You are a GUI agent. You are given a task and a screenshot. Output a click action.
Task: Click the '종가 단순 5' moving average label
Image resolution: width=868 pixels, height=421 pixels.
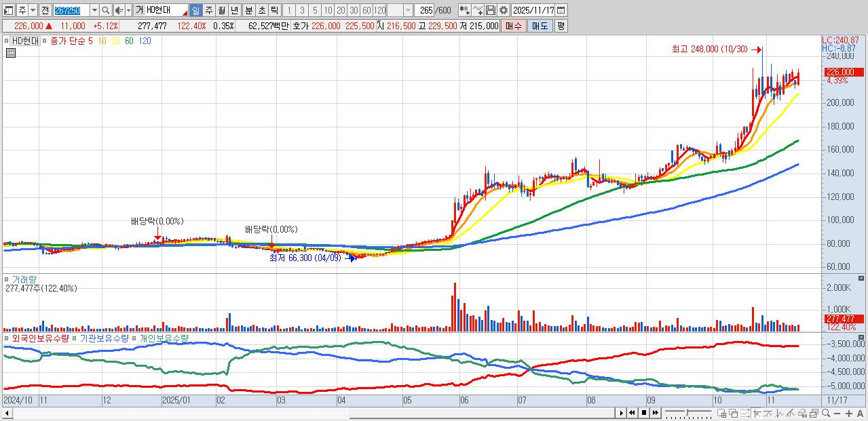pyautogui.click(x=71, y=41)
